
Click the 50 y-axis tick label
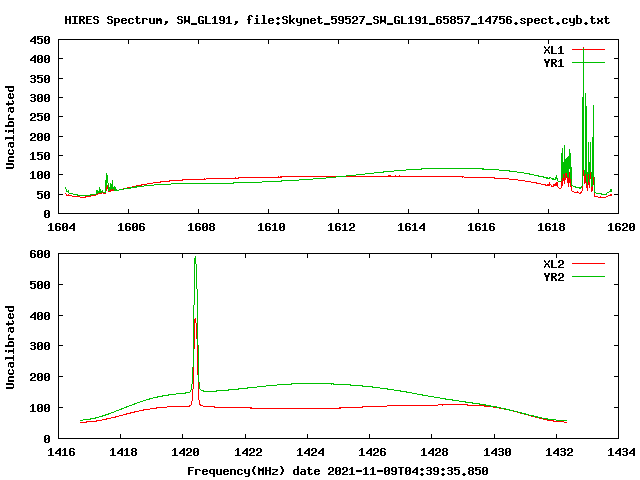[44, 195]
